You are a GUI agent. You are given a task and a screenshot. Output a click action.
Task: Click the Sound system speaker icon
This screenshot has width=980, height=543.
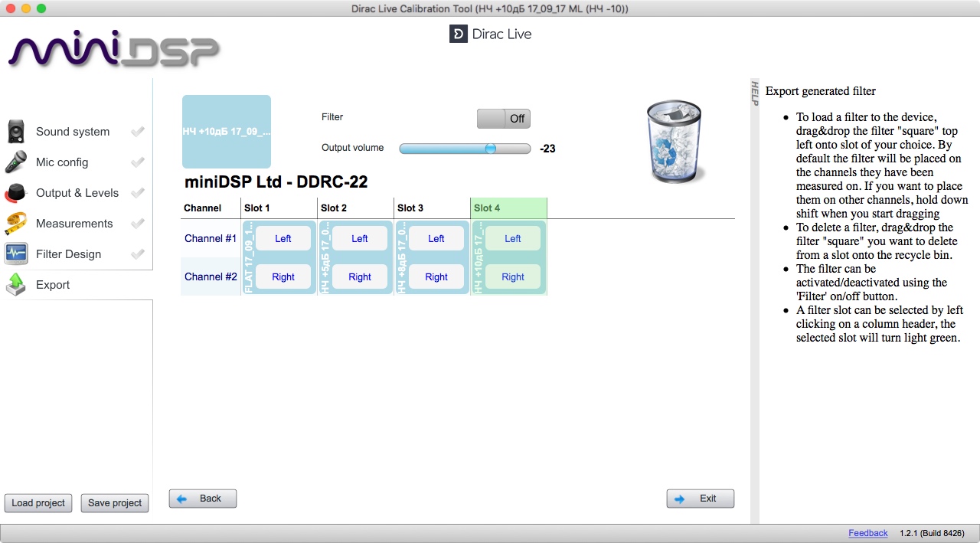pos(16,132)
